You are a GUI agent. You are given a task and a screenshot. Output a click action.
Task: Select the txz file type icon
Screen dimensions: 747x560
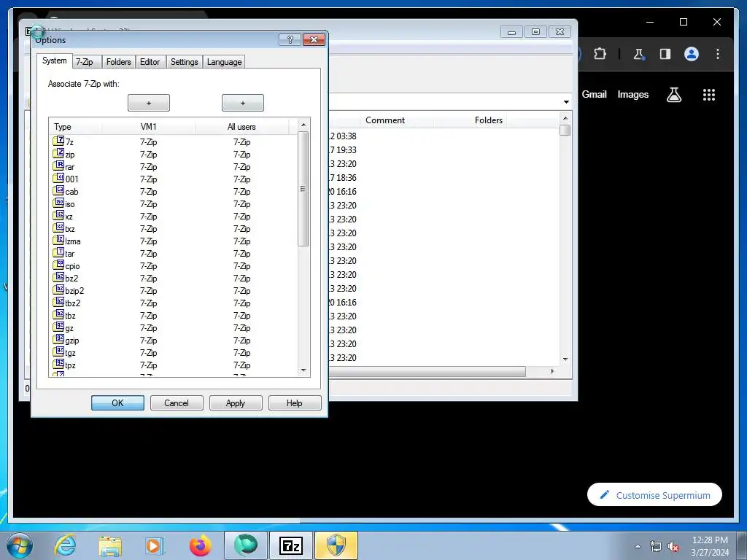coord(58,227)
